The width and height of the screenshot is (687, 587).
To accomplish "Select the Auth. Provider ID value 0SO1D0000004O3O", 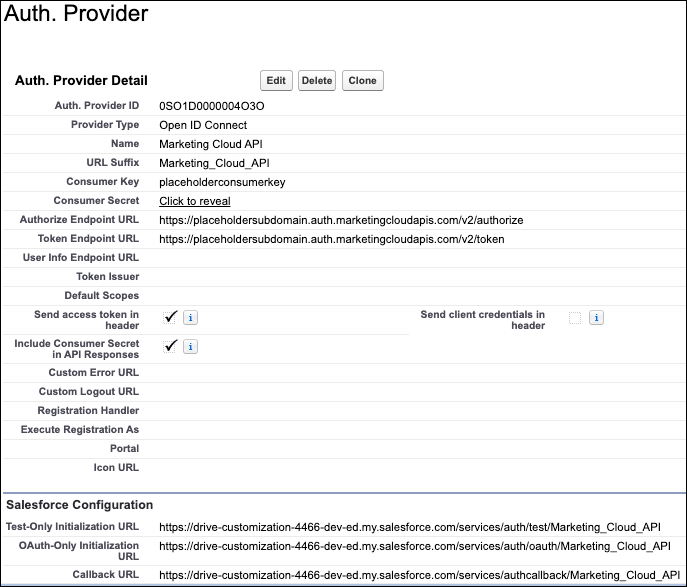I will 212,106.
